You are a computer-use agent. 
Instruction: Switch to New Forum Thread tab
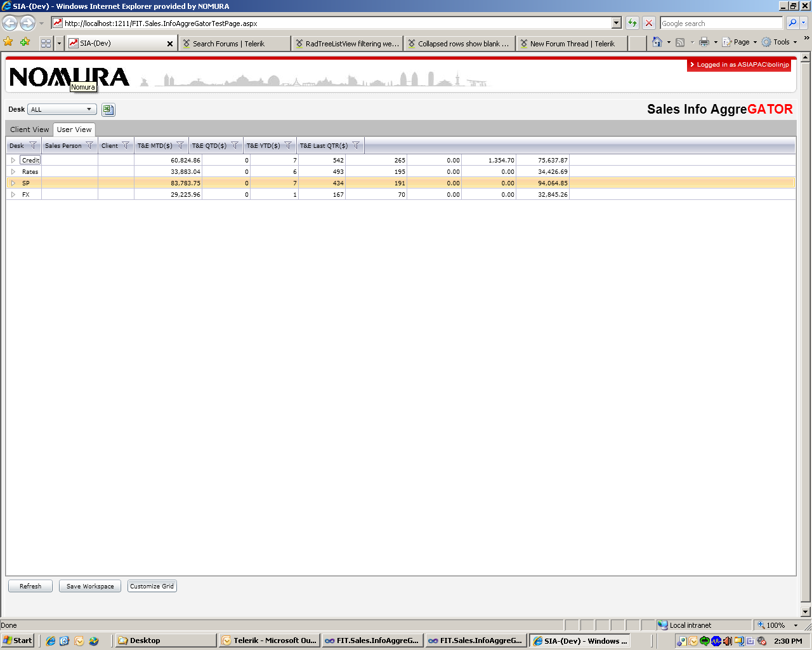point(572,43)
